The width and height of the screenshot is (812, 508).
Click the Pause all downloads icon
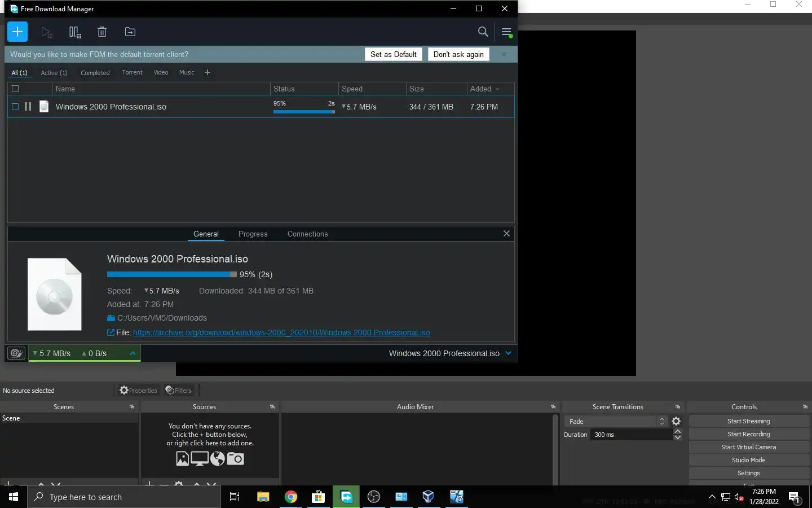(75, 32)
